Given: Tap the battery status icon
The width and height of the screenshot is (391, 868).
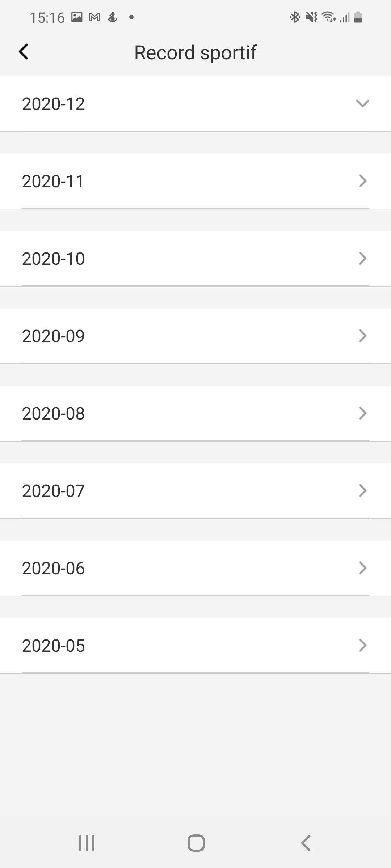Looking at the screenshot, I should (x=358, y=17).
